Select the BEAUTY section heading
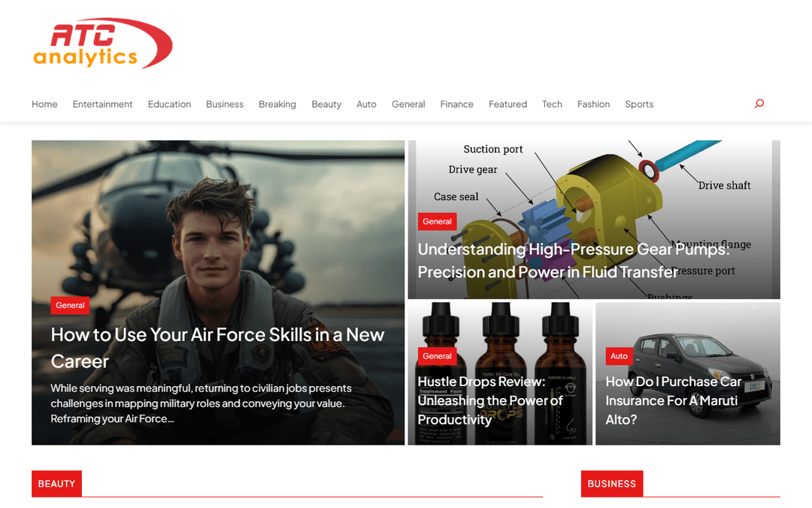Viewport: 812px width, 508px height. tap(56, 484)
